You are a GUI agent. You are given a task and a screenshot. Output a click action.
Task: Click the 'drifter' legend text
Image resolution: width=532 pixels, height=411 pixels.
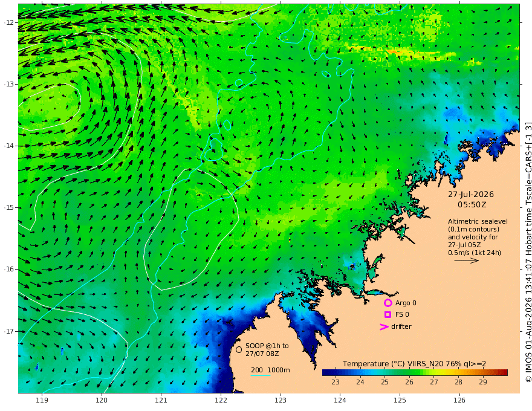(401, 326)
